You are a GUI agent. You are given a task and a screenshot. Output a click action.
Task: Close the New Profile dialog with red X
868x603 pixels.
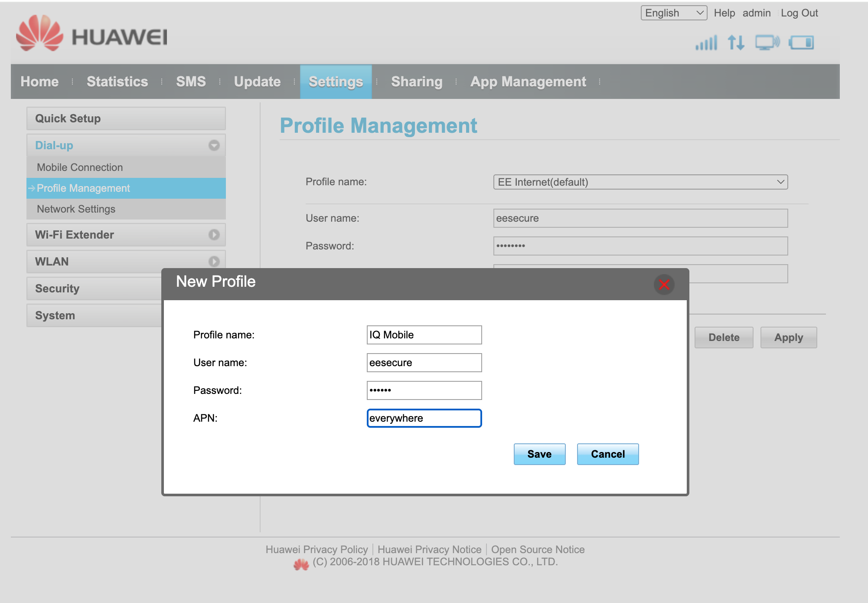tap(664, 285)
